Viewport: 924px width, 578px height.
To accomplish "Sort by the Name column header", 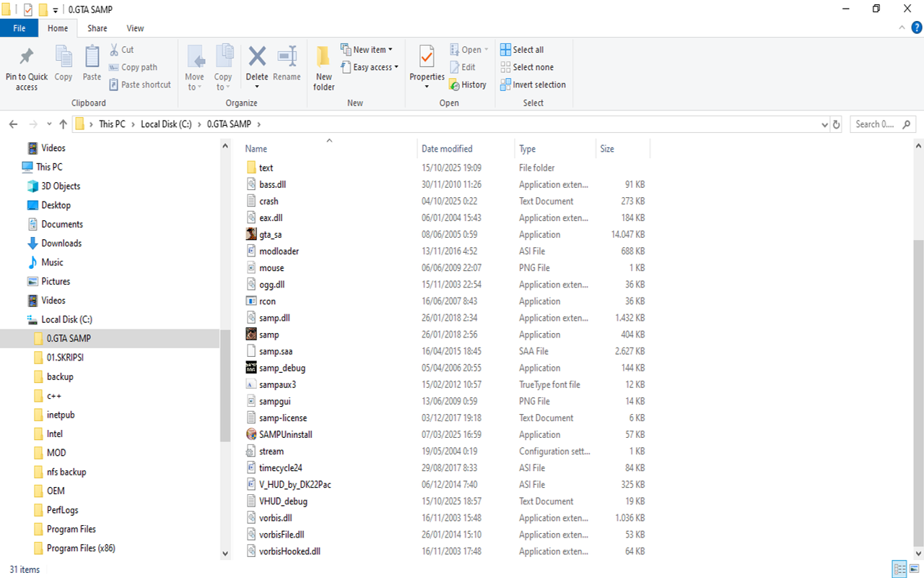I will pyautogui.click(x=329, y=149).
